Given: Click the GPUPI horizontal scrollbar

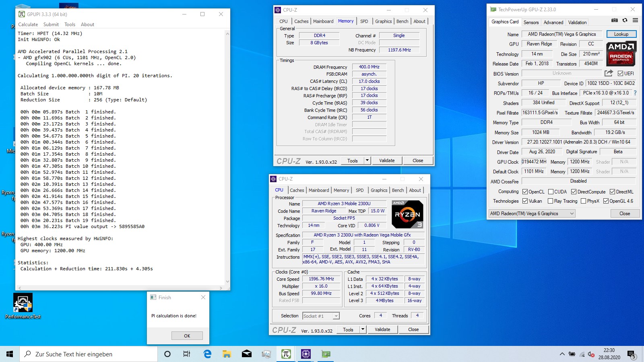Looking at the screenshot, I should tap(120, 288).
